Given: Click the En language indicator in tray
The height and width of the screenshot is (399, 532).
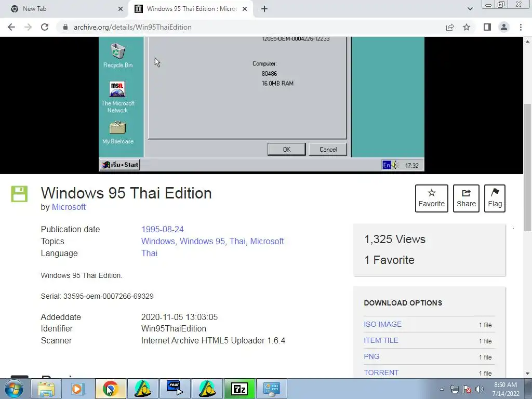Looking at the screenshot, I should click(x=387, y=165).
